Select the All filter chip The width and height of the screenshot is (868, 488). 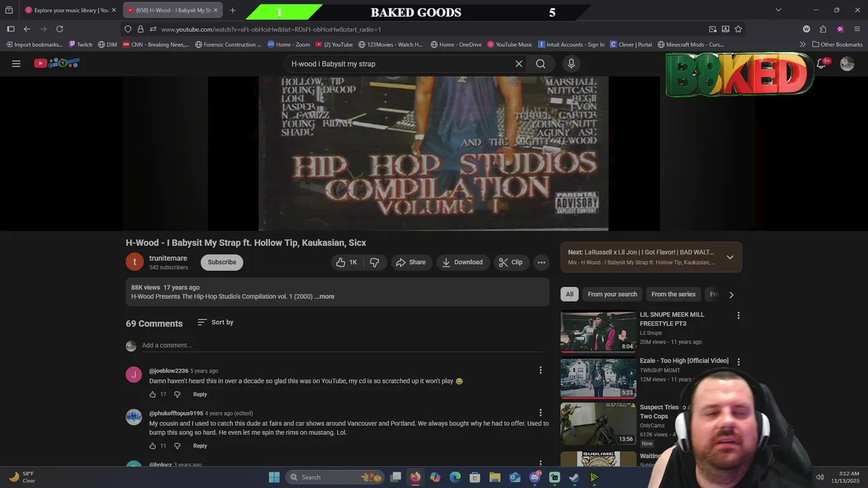click(570, 294)
